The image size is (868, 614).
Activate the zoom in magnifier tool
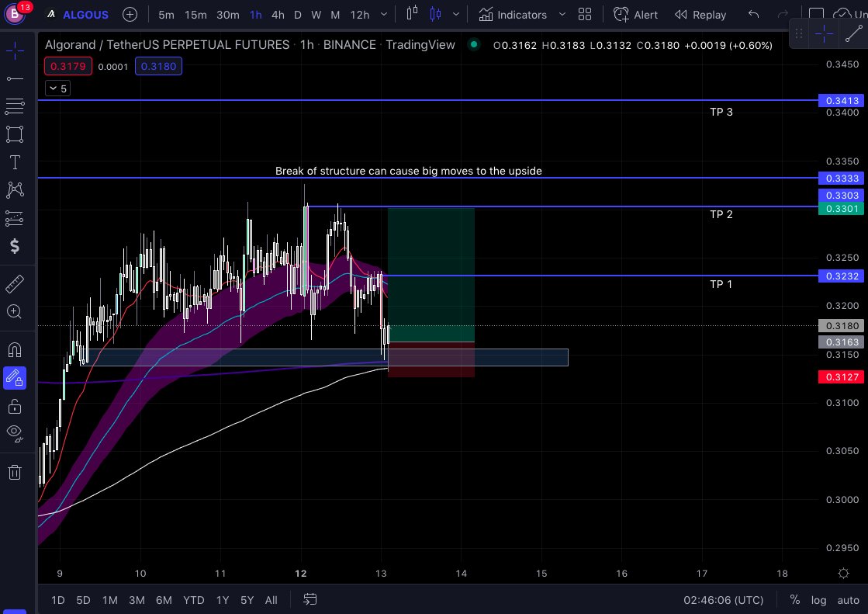(x=15, y=311)
